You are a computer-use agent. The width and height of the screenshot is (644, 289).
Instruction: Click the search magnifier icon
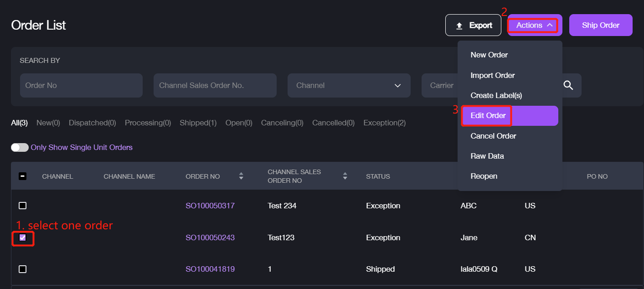point(568,85)
